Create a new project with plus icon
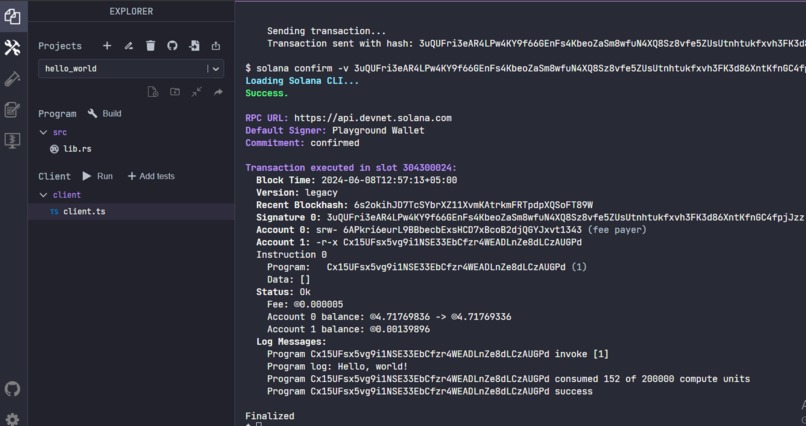The width and height of the screenshot is (806, 426). [x=107, y=46]
